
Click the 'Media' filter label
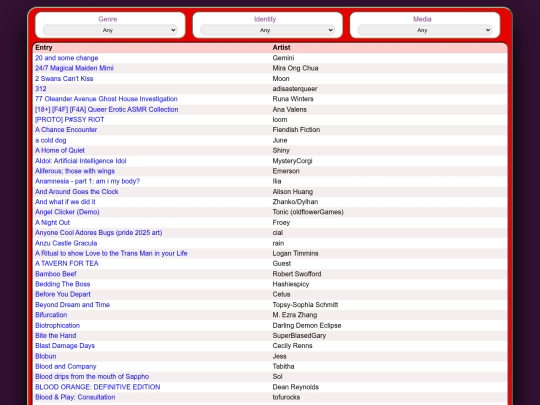pos(422,19)
